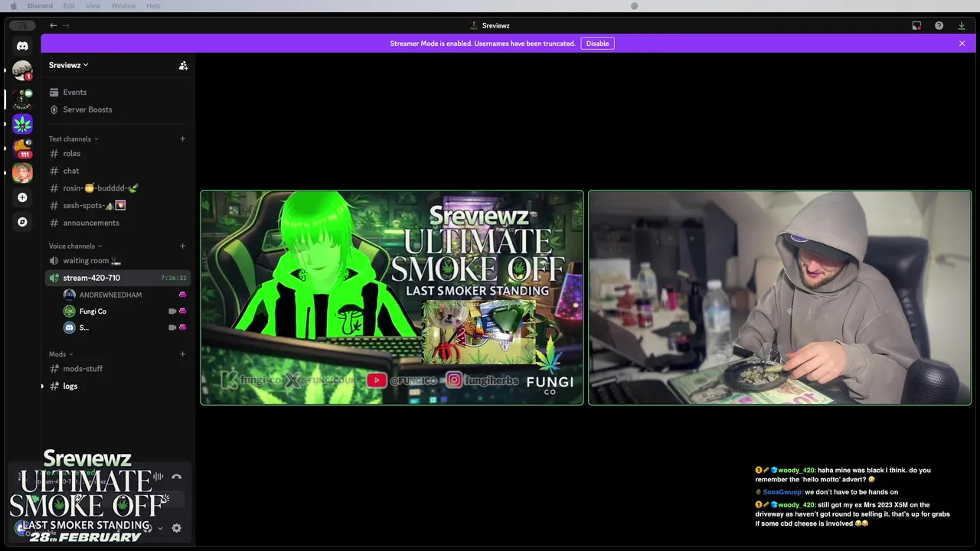
Task: Open the server with the 111 badge
Action: 22,148
